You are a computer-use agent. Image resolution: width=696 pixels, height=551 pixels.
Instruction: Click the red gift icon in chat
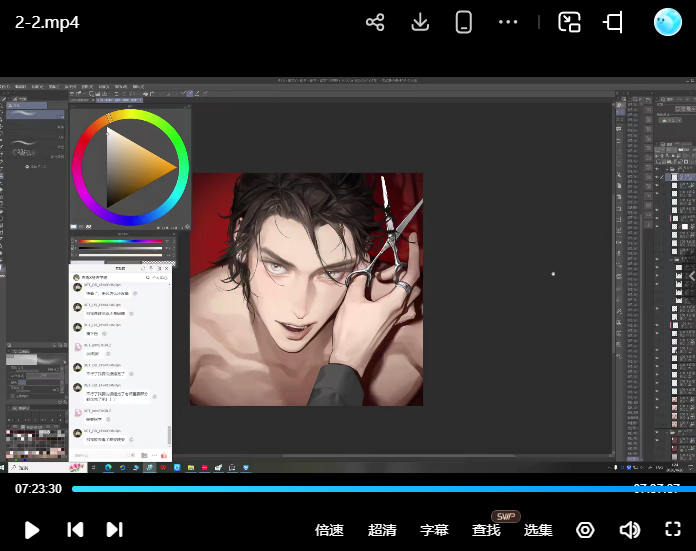[164, 456]
